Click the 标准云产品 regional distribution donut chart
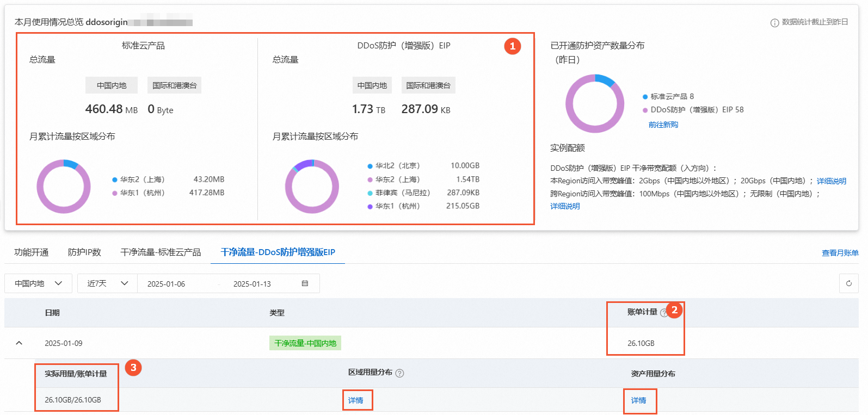Viewport: 868px width, 415px height. coord(64,187)
